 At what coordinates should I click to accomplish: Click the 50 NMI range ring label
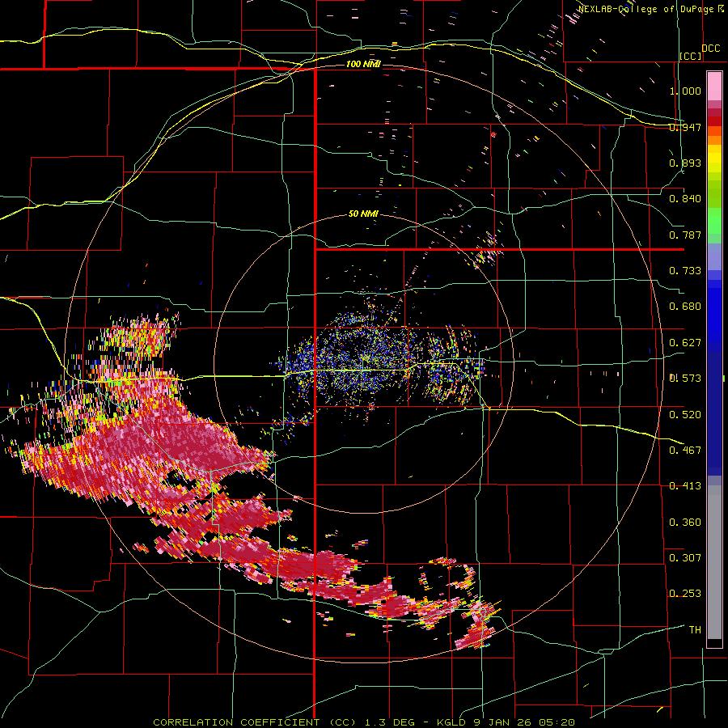[x=363, y=214]
